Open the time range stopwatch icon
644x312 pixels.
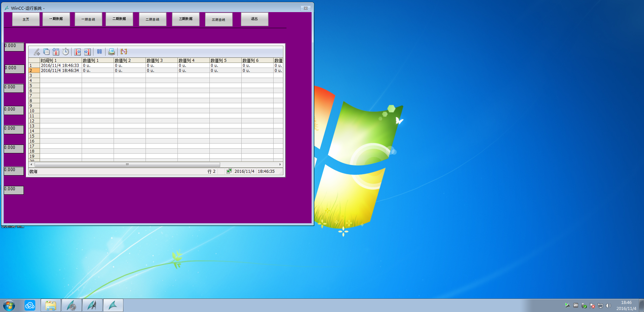(x=66, y=52)
